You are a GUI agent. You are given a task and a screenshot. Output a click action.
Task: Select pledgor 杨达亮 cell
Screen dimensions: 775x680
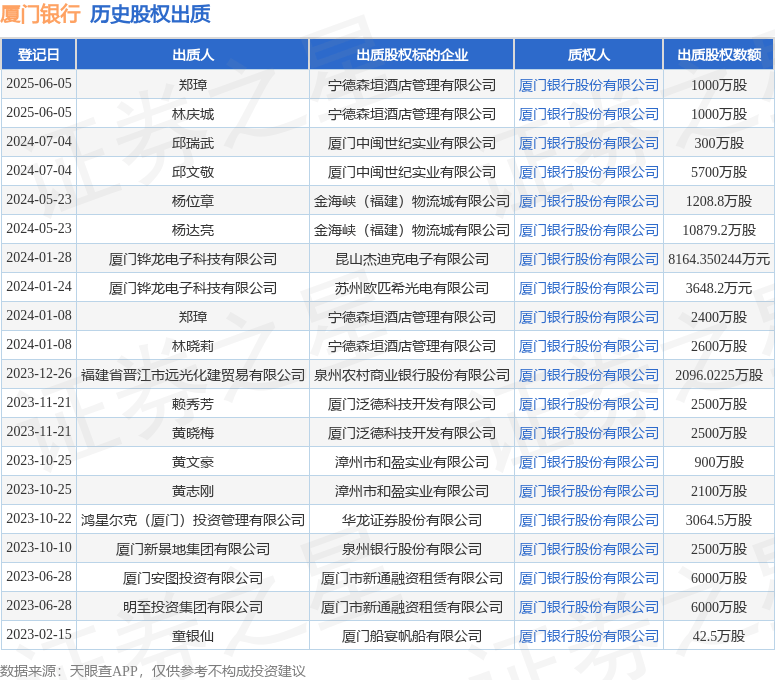coord(193,230)
